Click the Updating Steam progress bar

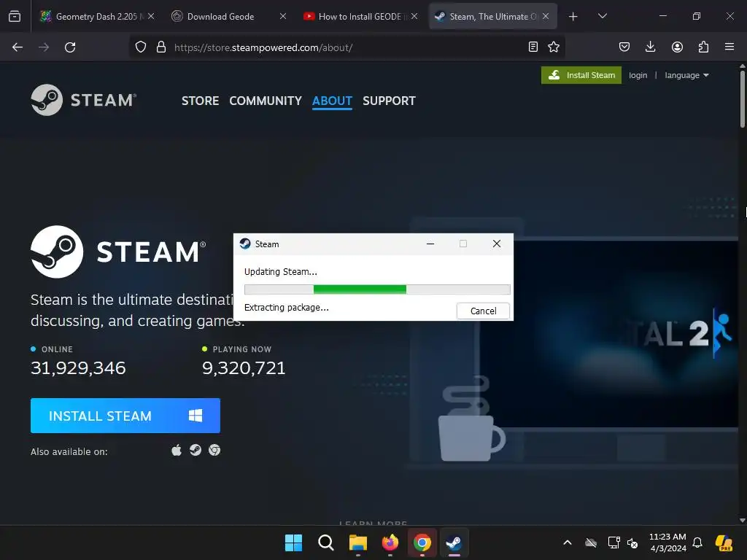point(377,289)
